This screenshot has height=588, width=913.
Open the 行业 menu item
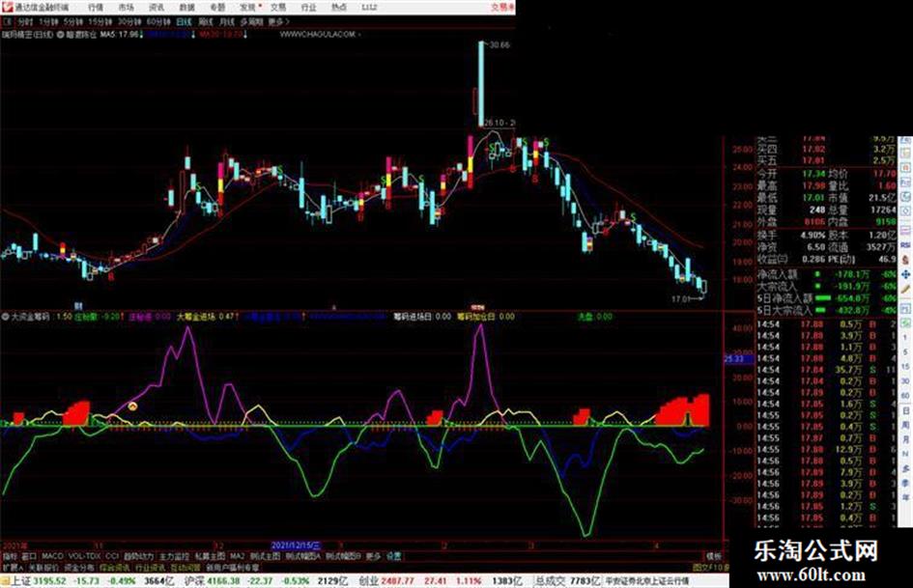click(308, 8)
